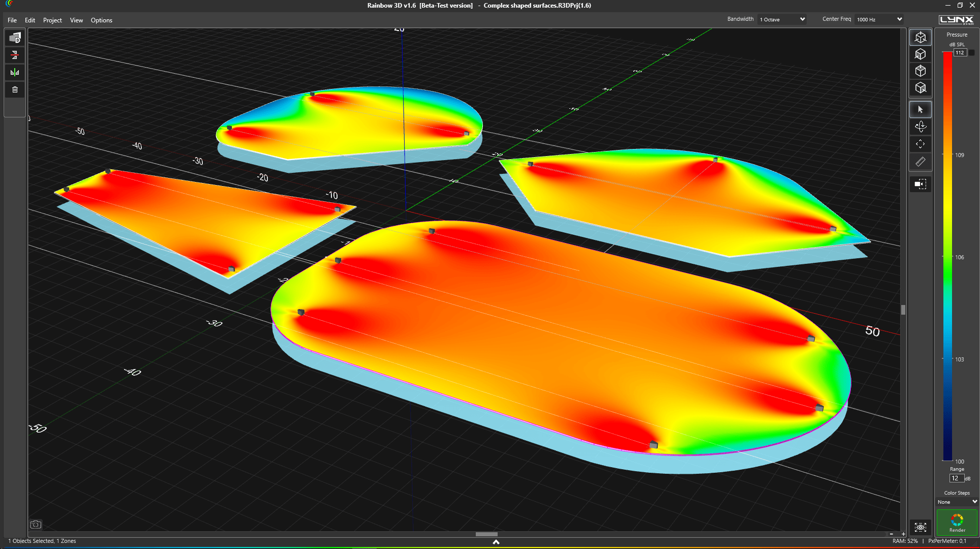Select the orbit rotate view tool

point(920,127)
